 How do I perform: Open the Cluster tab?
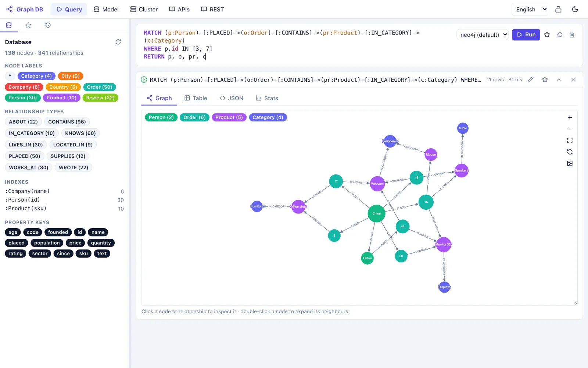(144, 9)
